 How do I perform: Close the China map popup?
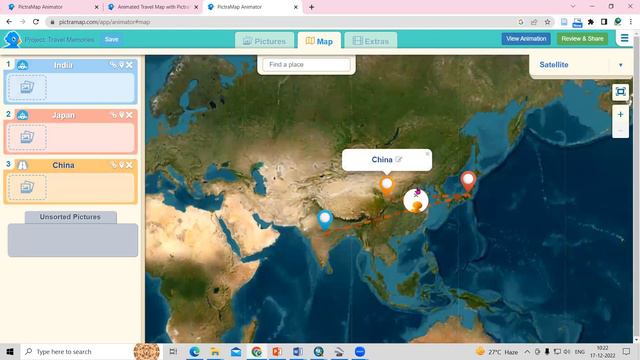[x=427, y=154]
